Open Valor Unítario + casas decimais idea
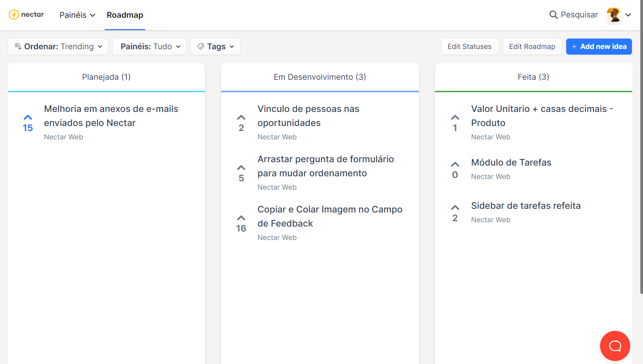This screenshot has height=364, width=643. coord(542,116)
